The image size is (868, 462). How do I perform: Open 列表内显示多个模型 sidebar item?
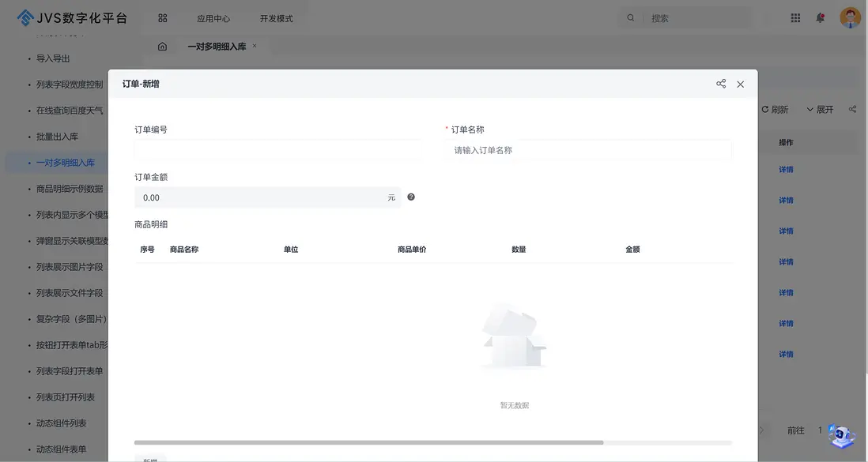tap(72, 214)
